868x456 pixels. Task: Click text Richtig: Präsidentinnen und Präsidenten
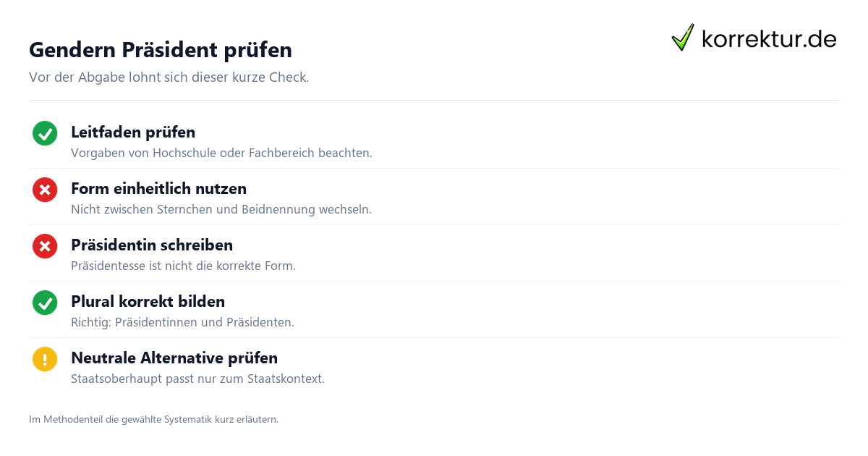[182, 323]
